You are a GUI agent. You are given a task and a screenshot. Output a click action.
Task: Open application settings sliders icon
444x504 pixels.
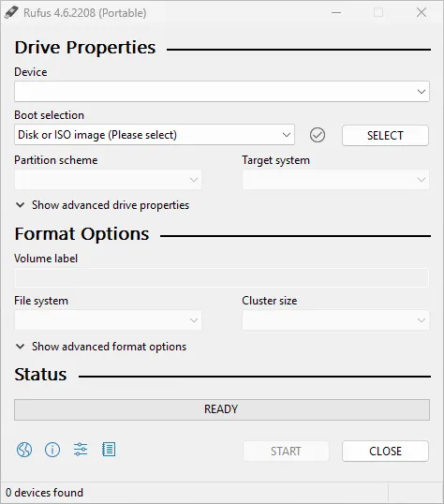(81, 450)
